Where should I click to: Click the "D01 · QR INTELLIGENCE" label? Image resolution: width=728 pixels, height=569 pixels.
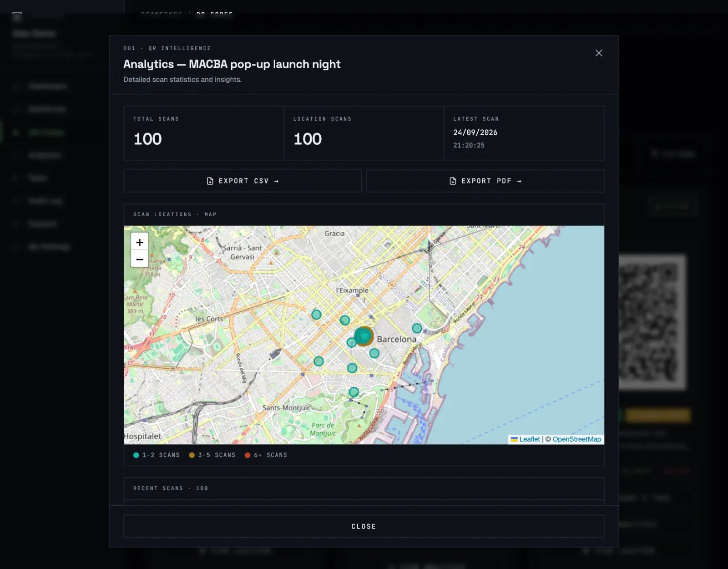(x=167, y=48)
